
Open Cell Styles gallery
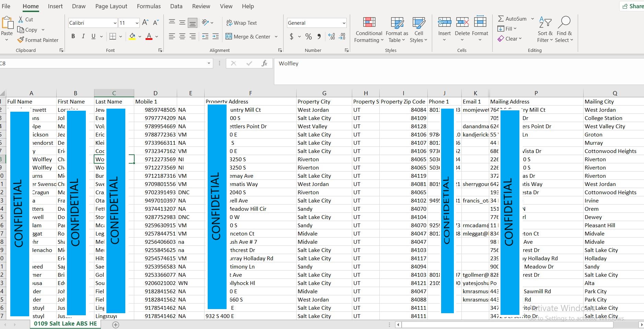pos(418,30)
